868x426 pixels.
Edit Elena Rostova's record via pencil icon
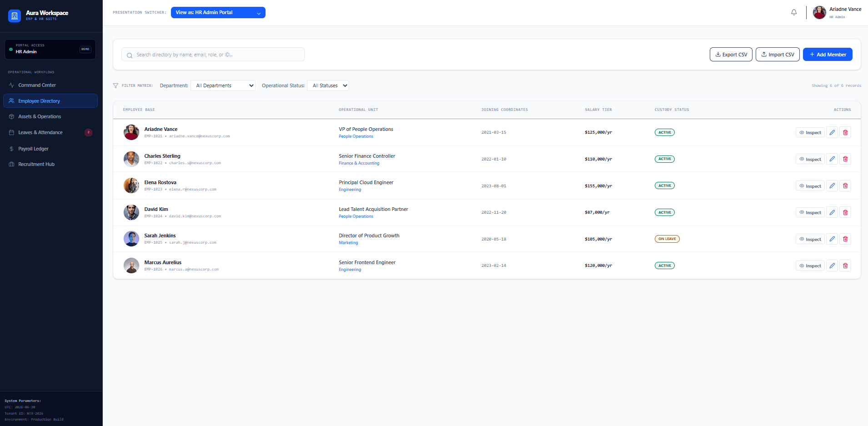(x=832, y=185)
